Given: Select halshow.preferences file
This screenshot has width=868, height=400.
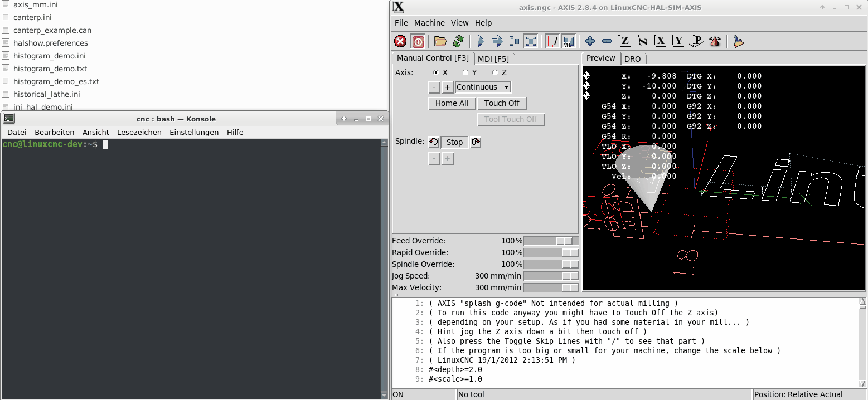Looking at the screenshot, I should click(51, 43).
